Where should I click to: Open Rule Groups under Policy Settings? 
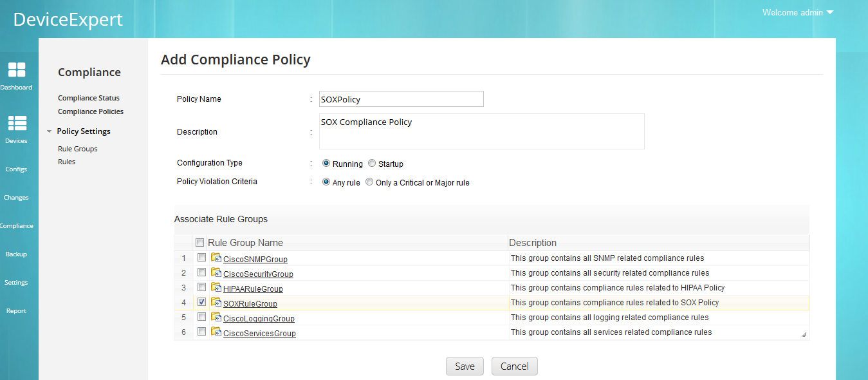click(x=78, y=149)
